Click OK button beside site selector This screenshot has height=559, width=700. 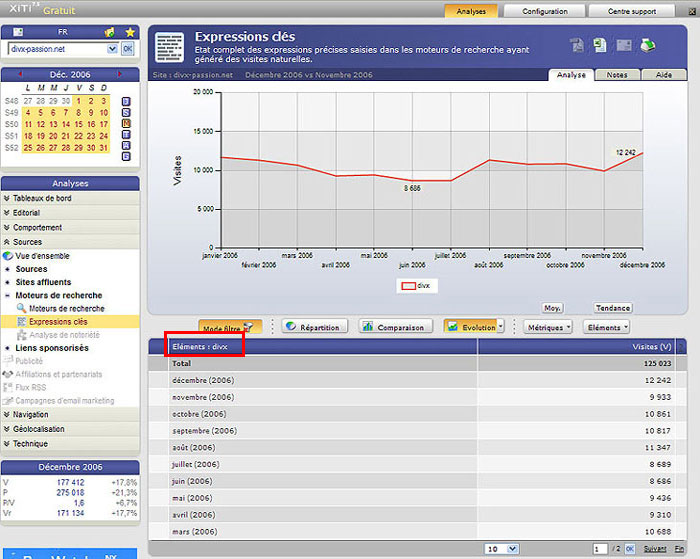pos(128,49)
